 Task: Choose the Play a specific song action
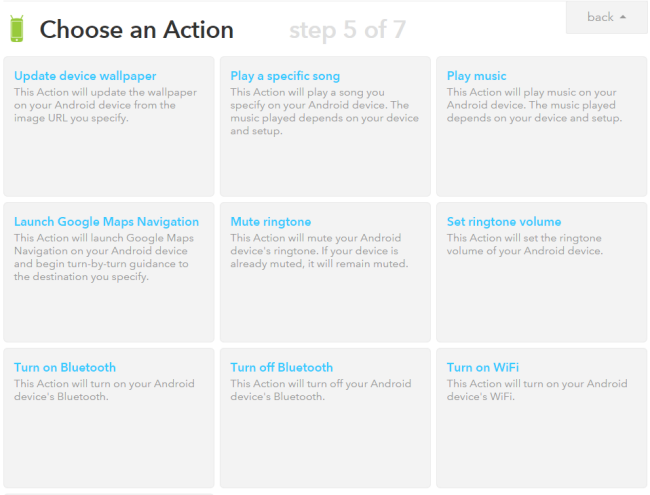(x=285, y=76)
